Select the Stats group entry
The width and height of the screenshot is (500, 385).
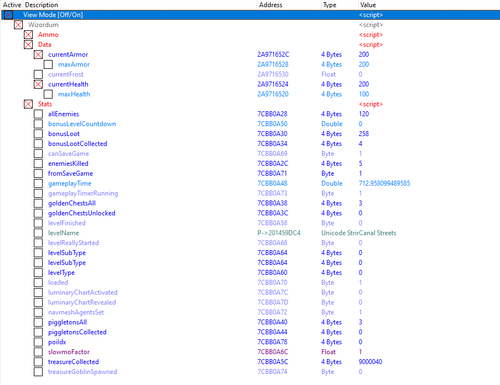click(x=45, y=104)
